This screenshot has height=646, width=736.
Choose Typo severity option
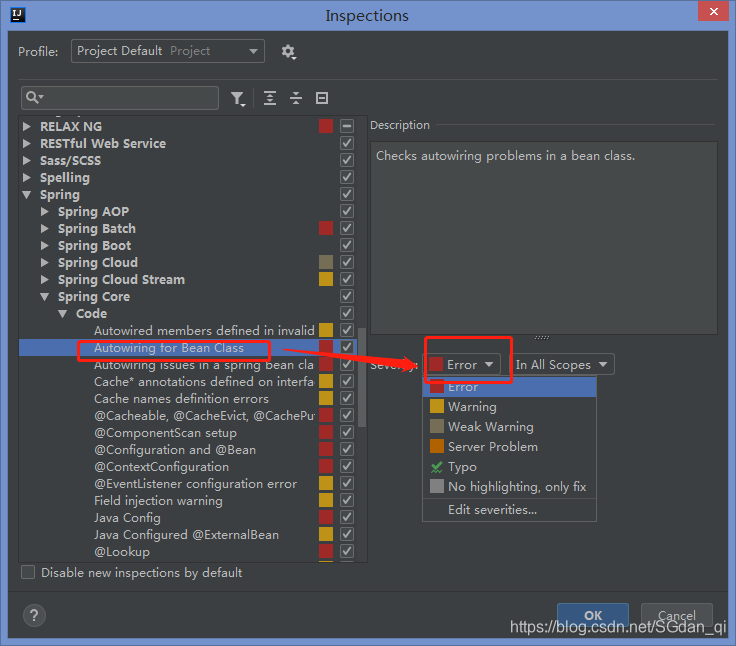click(509, 467)
